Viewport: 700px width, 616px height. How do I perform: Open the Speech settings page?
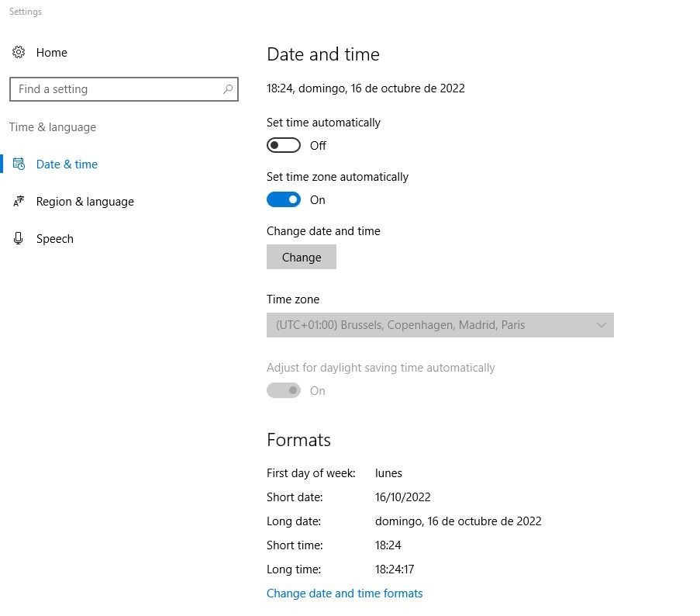pyautogui.click(x=55, y=239)
